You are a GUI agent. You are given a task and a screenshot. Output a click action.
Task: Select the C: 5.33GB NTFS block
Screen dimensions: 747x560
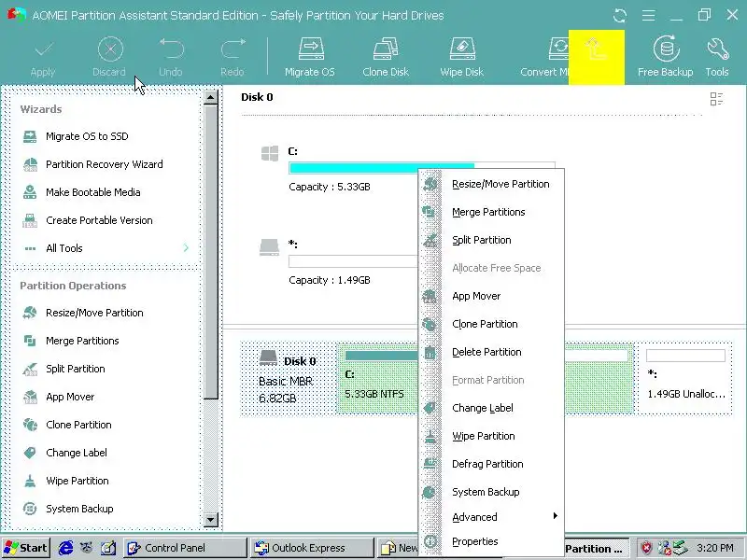tap(377, 378)
